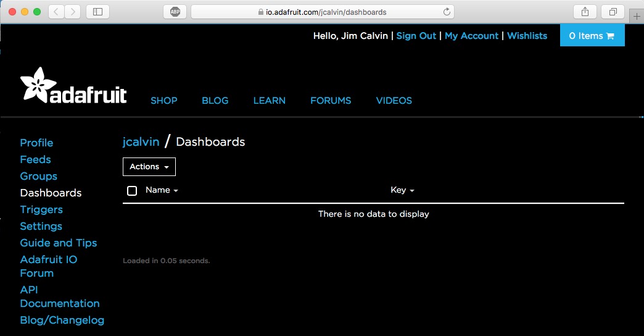Open the API Documentation link
The height and width of the screenshot is (336, 644).
60,296
